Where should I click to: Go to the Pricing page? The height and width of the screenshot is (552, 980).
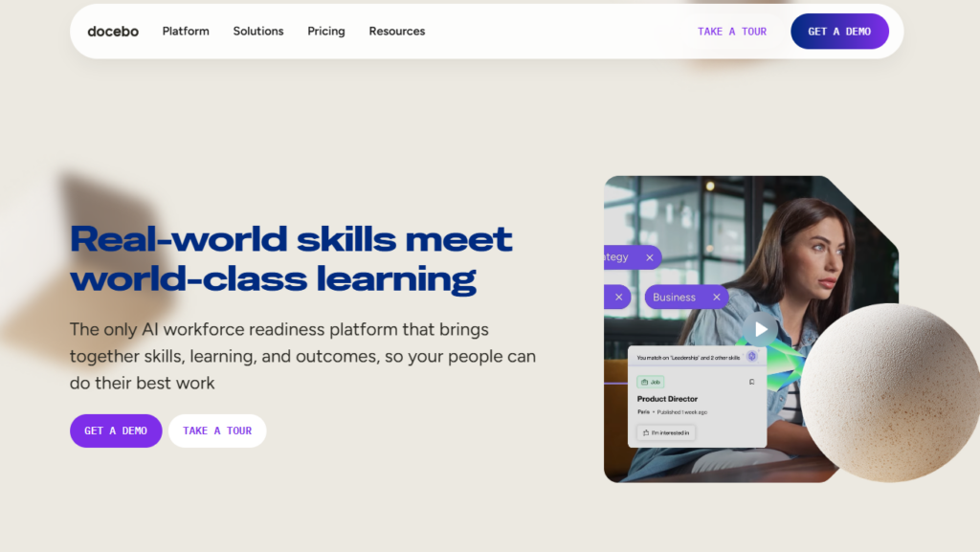(x=326, y=32)
